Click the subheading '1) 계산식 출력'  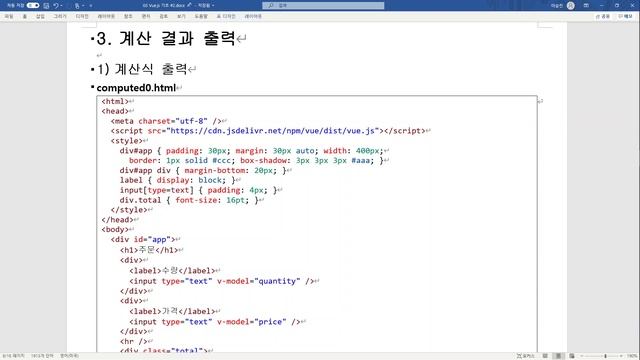point(142,69)
